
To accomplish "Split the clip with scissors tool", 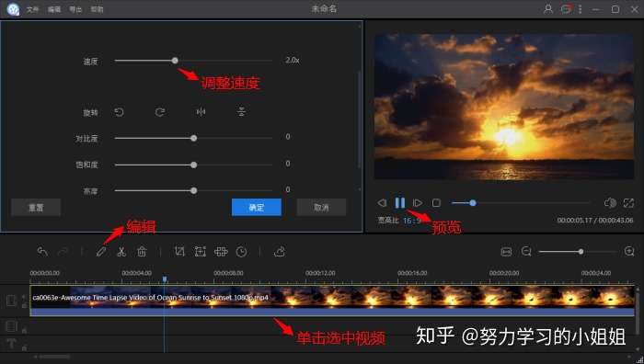I will [x=121, y=252].
